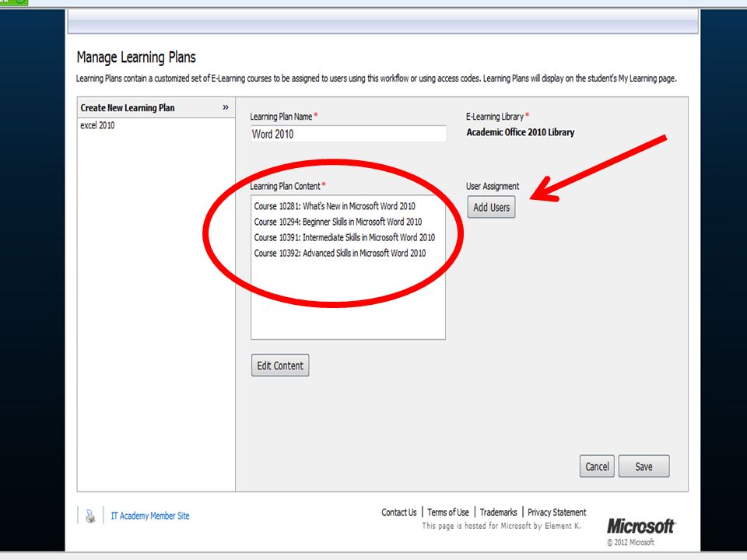Open the Terms of Use link
This screenshot has height=560, width=747.
[x=448, y=513]
